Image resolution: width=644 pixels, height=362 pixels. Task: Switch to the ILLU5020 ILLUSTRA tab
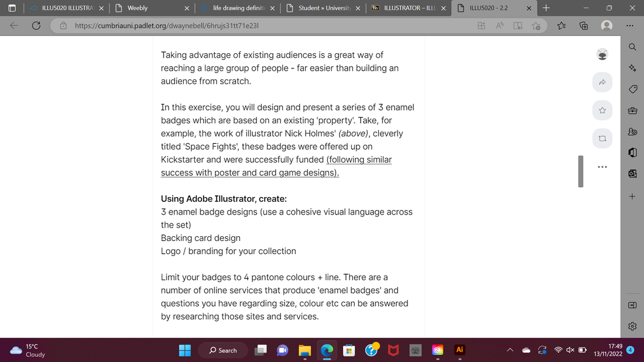click(x=67, y=8)
